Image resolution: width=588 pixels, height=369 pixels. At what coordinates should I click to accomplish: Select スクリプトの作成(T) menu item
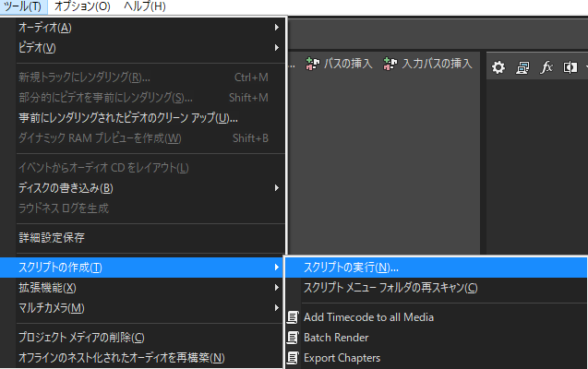[142, 268]
